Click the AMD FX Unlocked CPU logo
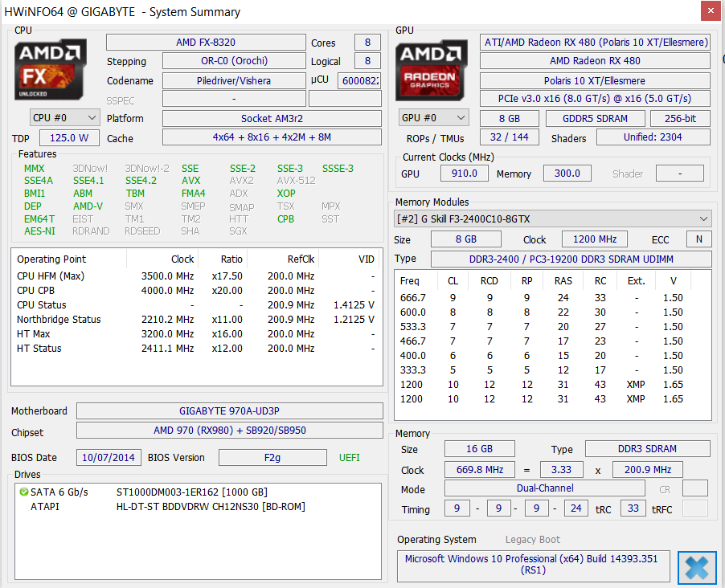Viewport: 725px width, 588px height. pos(50,69)
